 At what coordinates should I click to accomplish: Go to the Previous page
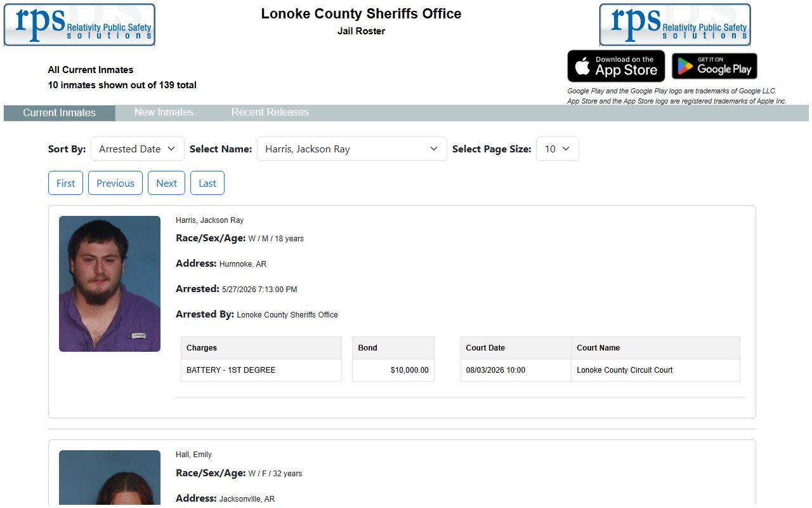115,183
